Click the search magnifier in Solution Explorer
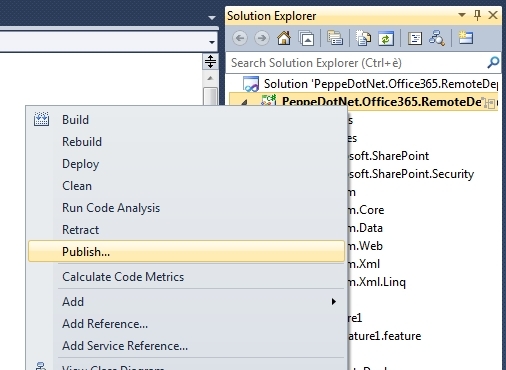Image resolution: width=506 pixels, height=370 pixels. [493, 62]
